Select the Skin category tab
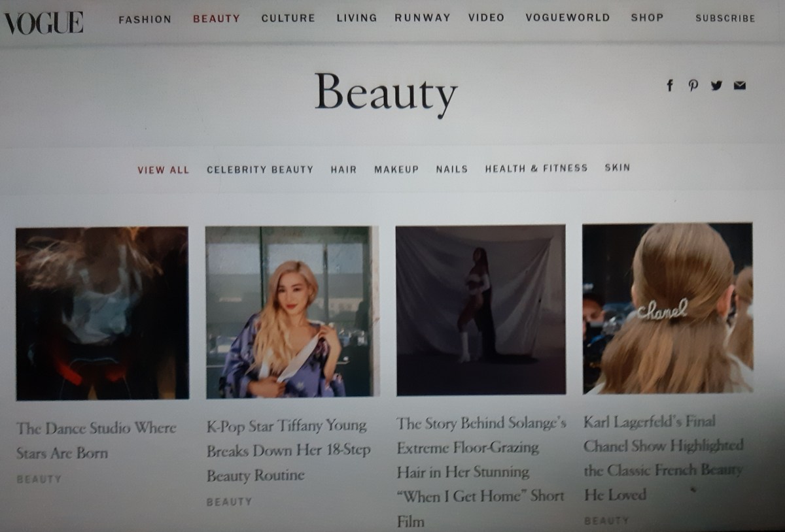 click(617, 168)
